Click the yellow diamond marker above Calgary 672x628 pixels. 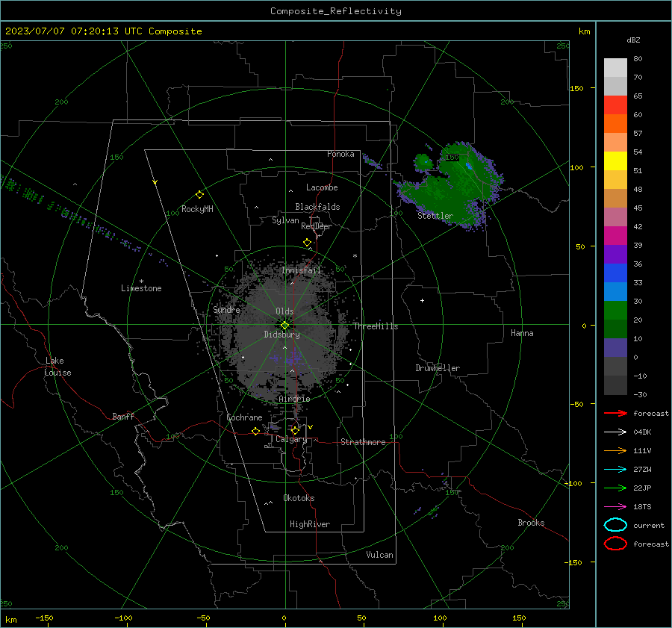pyautogui.click(x=295, y=430)
